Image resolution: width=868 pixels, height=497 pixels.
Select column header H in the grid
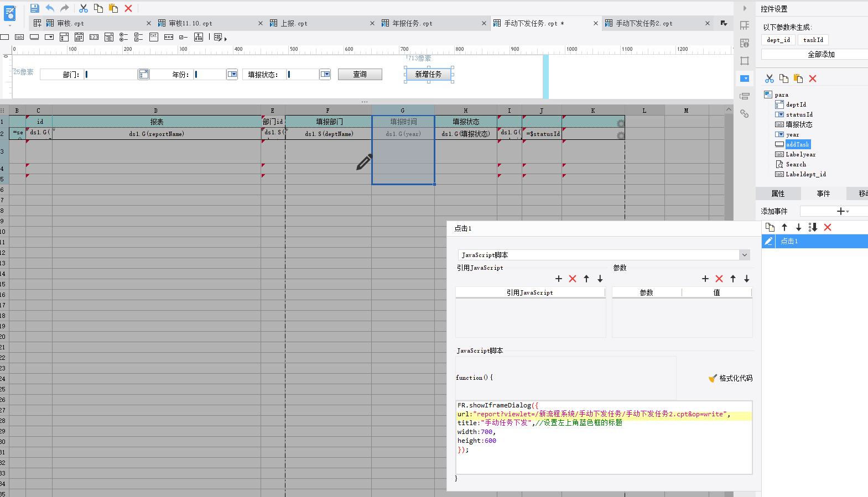pyautogui.click(x=466, y=111)
